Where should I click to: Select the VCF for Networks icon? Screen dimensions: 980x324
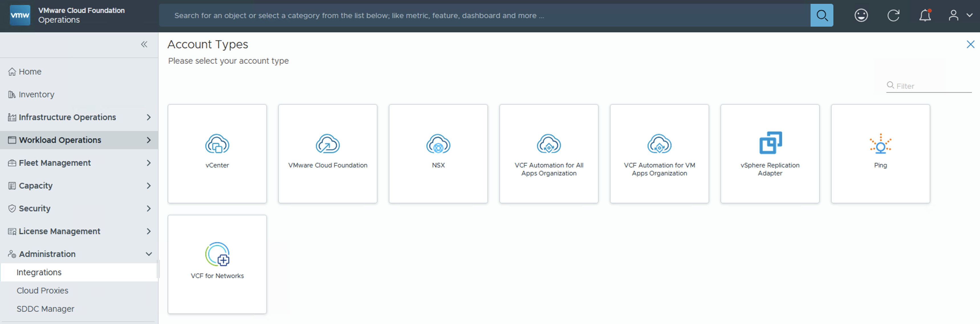(x=217, y=254)
